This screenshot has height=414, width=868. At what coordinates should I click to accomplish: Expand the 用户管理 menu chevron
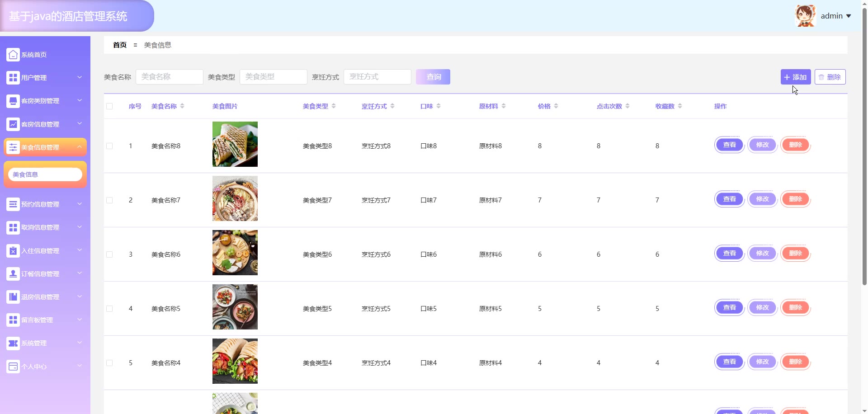tap(80, 77)
